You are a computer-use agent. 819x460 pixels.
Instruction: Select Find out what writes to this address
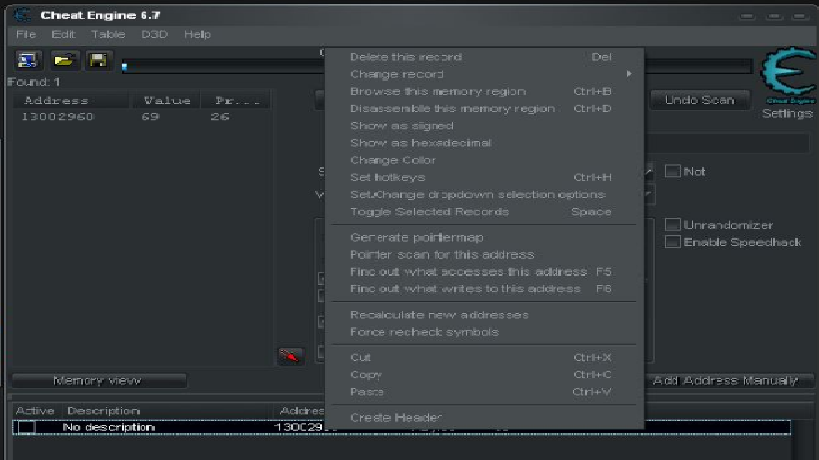pos(465,288)
